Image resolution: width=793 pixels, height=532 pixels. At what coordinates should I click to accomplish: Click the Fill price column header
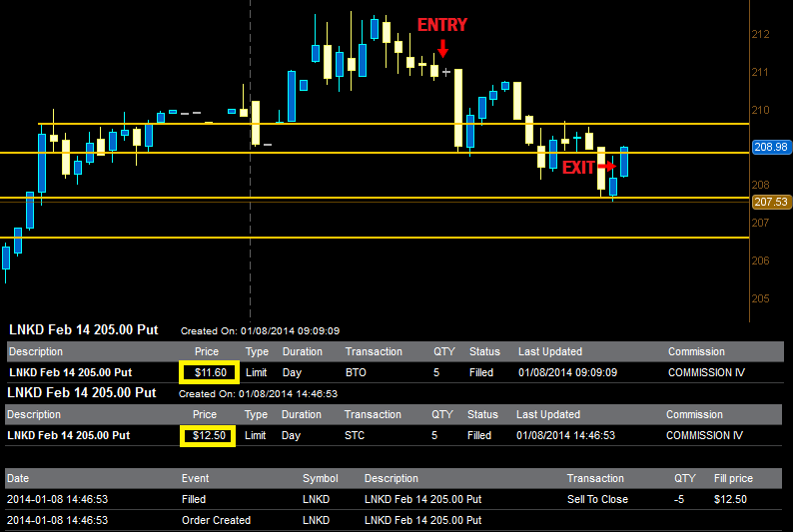733,478
